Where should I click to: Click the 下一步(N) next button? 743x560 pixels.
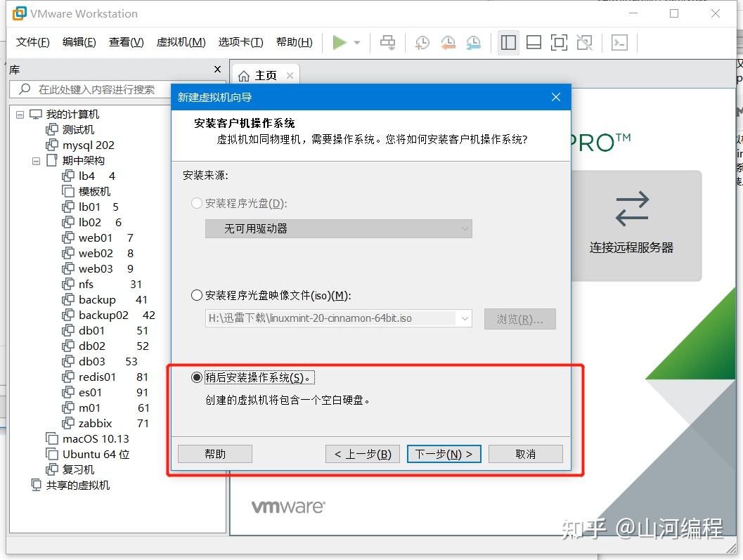point(444,454)
